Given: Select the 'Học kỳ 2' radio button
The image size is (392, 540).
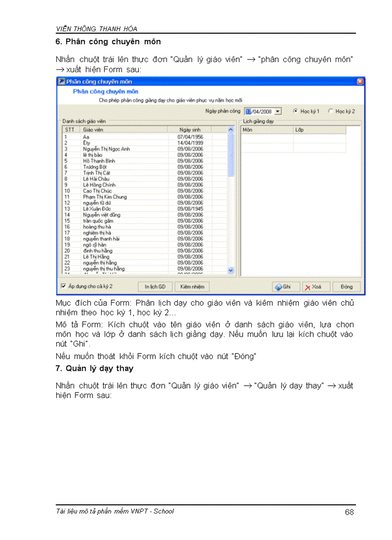Looking at the screenshot, I should (x=331, y=111).
